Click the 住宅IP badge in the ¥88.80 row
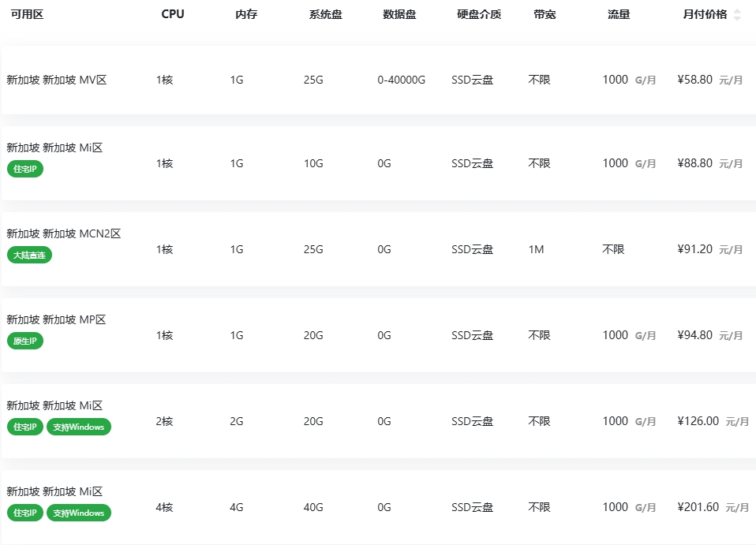 click(x=24, y=169)
